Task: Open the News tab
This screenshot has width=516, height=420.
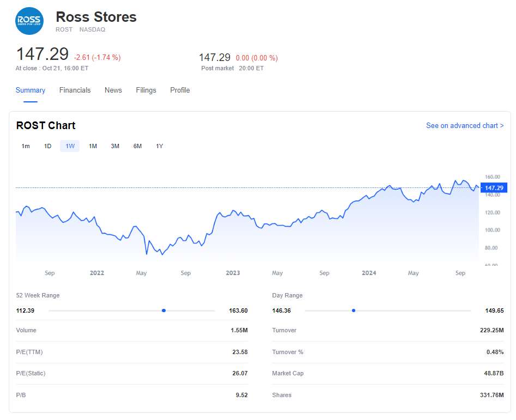Action: coord(113,90)
